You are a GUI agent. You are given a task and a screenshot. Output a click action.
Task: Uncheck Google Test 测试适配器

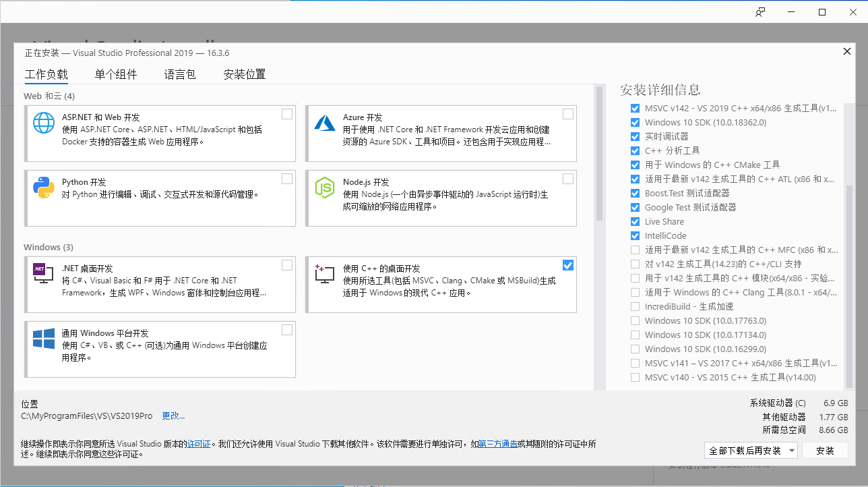(x=635, y=207)
